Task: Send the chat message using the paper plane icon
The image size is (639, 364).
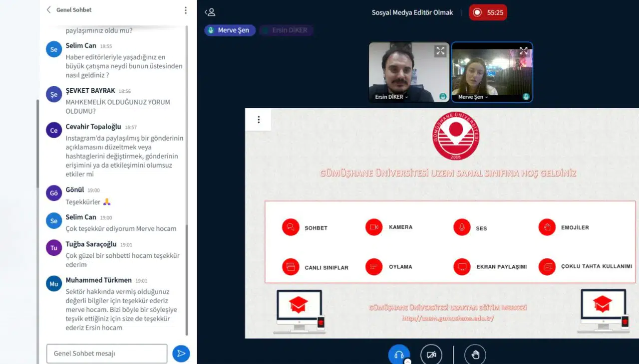Action: tap(181, 353)
